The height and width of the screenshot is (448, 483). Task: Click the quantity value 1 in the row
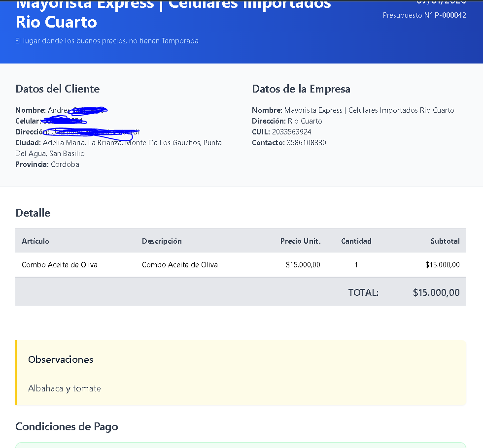click(356, 265)
